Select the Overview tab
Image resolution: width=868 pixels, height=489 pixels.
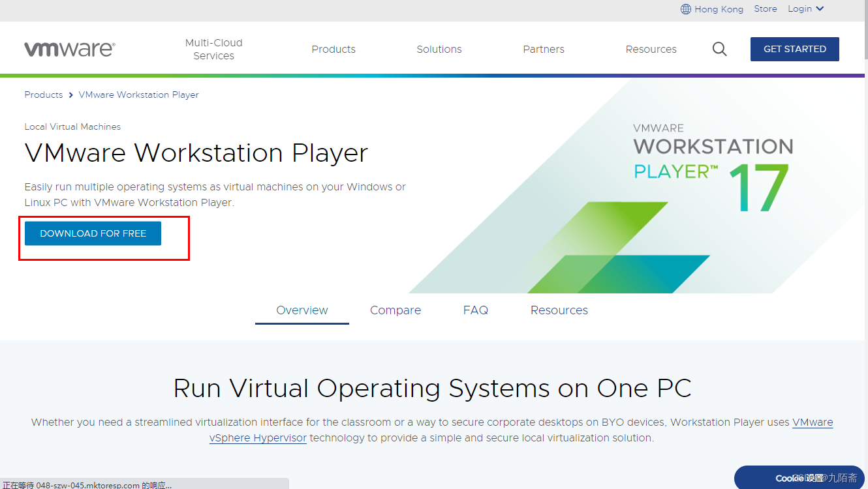pos(302,310)
